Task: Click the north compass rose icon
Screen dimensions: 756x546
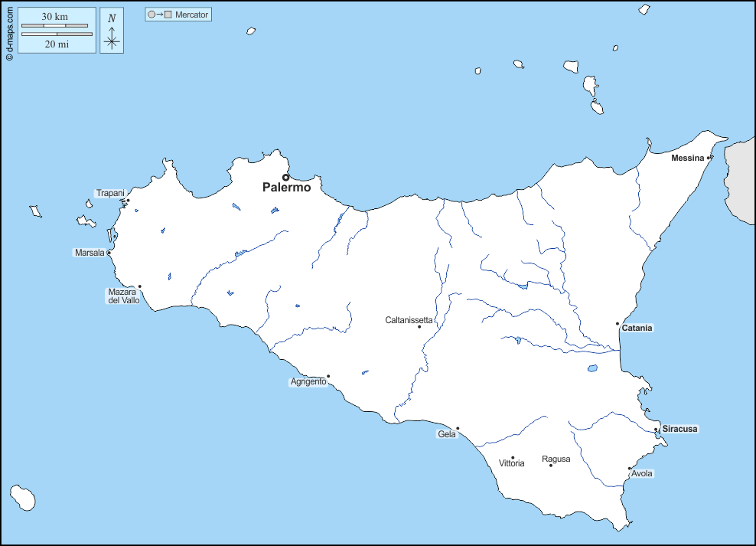Action: [x=112, y=38]
